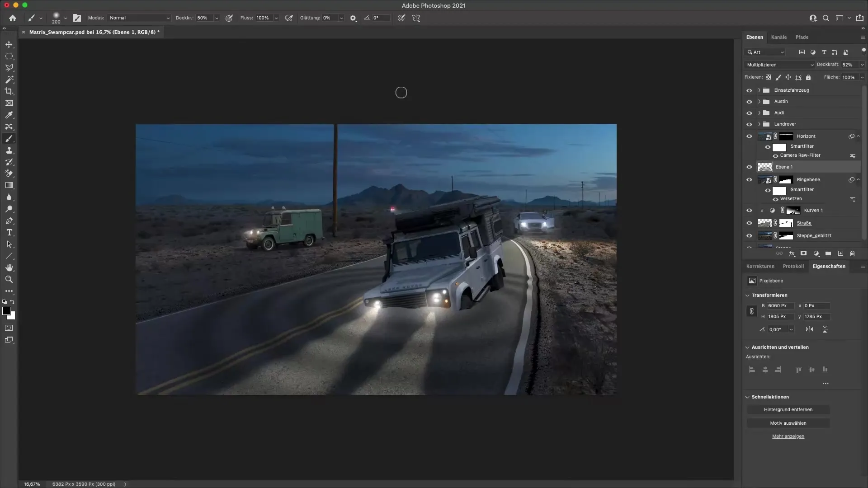Select the Eyedropper tool

click(9, 115)
